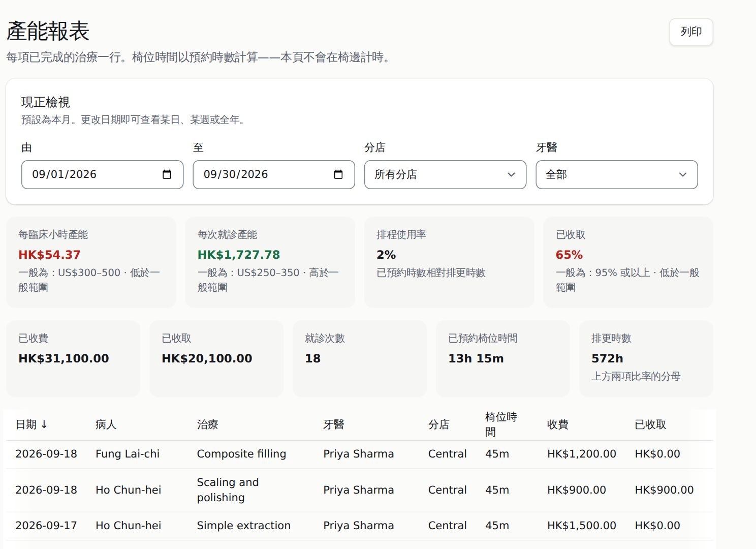Open the 牙醫 dropdown showing 全部
The width and height of the screenshot is (756, 549).
point(617,174)
